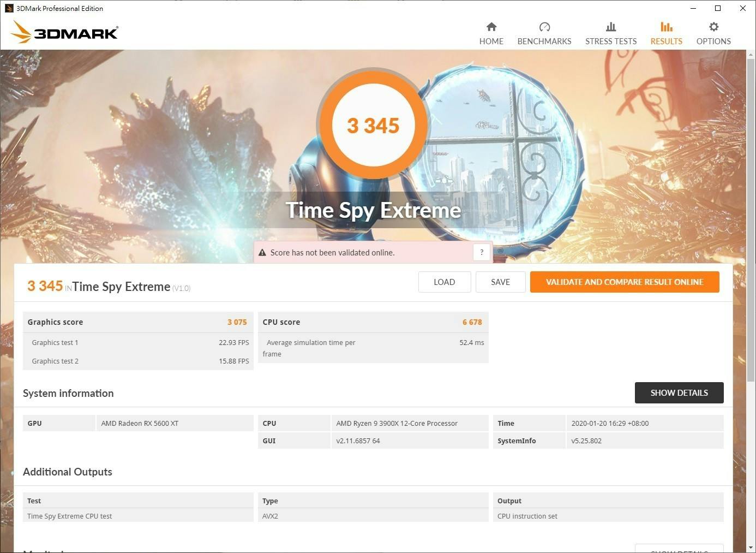Click the 3DMark title bar app icon
The image size is (756, 553).
(9, 8)
